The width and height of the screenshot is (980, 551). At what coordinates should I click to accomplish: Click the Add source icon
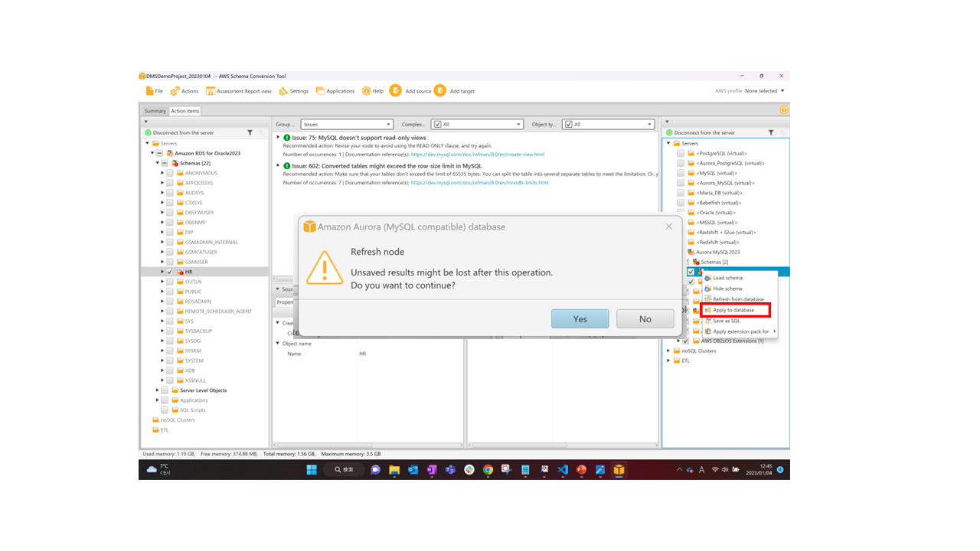coord(396,90)
